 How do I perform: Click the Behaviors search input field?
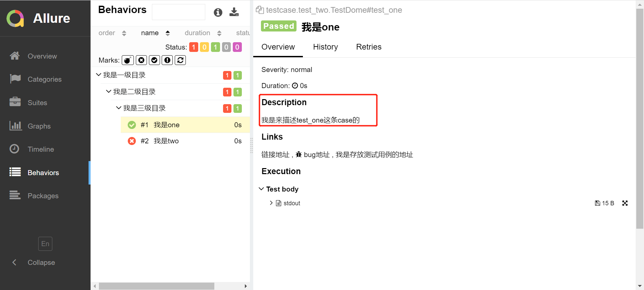(178, 12)
